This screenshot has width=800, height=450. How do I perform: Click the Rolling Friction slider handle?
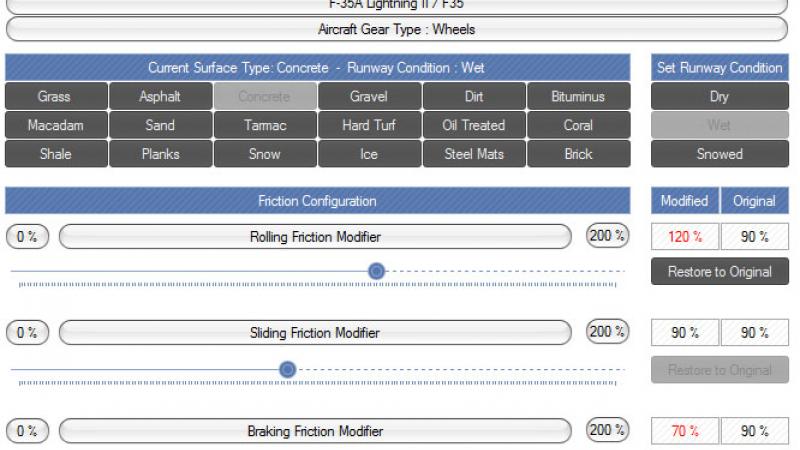377,271
